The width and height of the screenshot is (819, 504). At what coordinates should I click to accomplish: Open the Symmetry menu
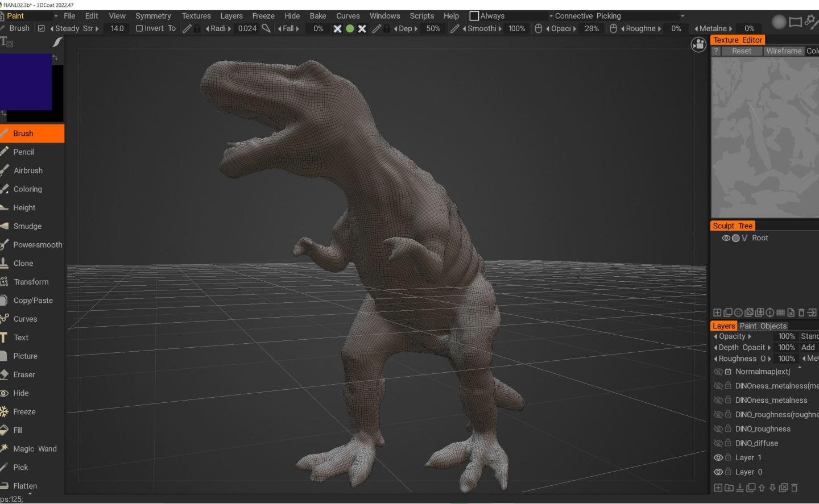point(153,16)
